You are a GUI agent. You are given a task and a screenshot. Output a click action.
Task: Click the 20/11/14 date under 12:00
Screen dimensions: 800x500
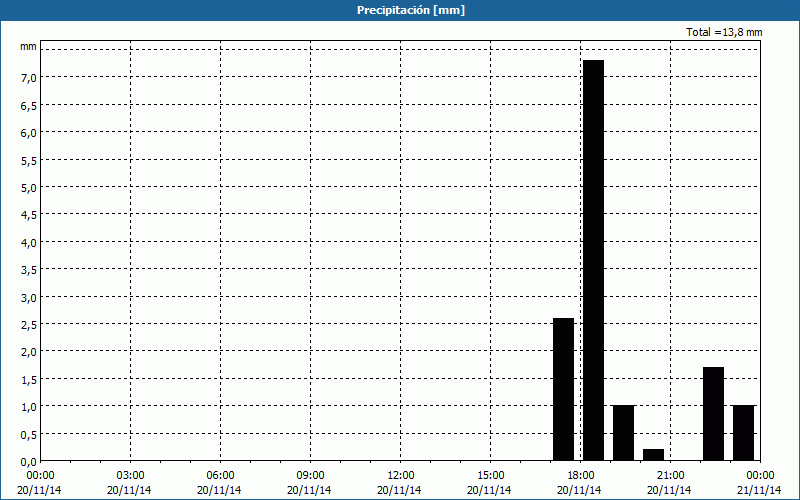[399, 490]
